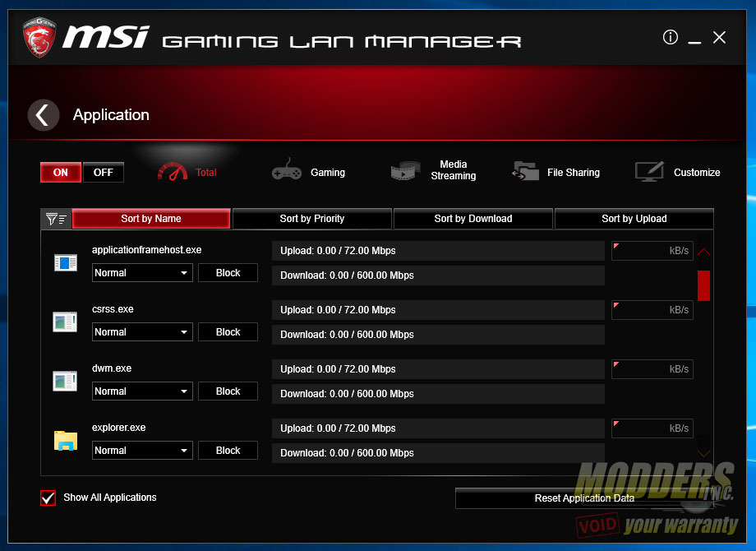
Task: Choose the Sort by Name tab
Action: click(x=151, y=219)
